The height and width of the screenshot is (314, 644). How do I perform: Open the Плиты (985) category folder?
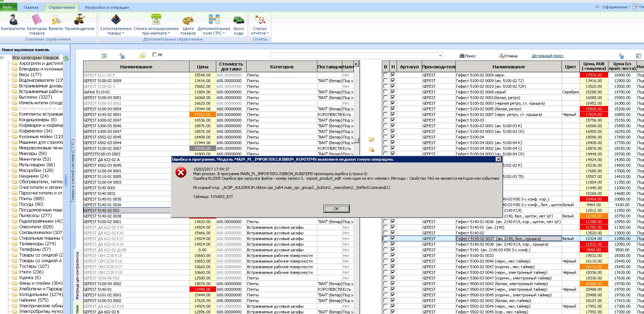click(31, 199)
